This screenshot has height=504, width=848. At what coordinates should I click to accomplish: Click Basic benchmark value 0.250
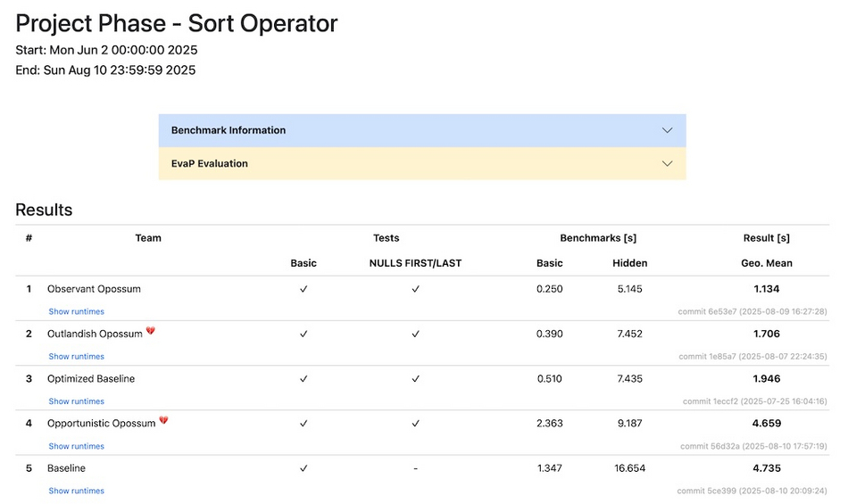pos(550,289)
